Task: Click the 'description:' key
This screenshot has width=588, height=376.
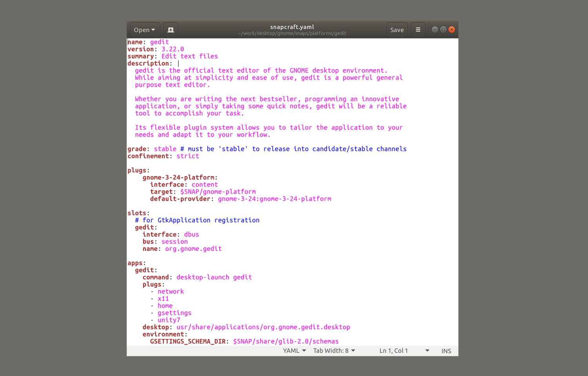Action: [x=150, y=64]
